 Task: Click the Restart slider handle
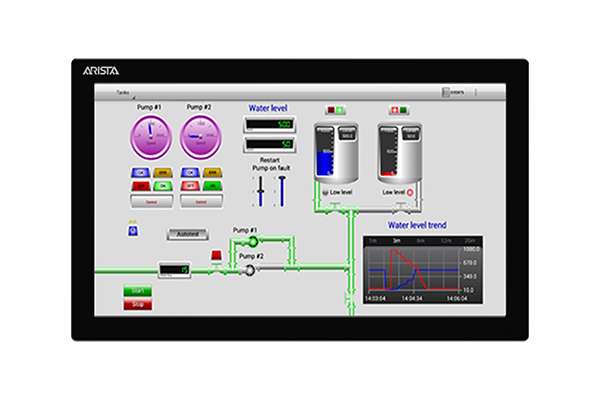pos(262,190)
